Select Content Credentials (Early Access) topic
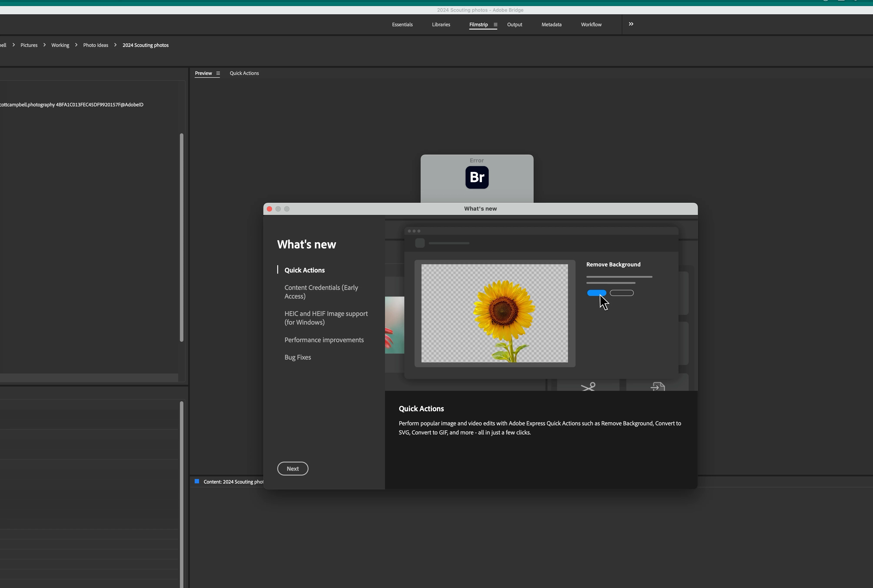 pos(321,292)
